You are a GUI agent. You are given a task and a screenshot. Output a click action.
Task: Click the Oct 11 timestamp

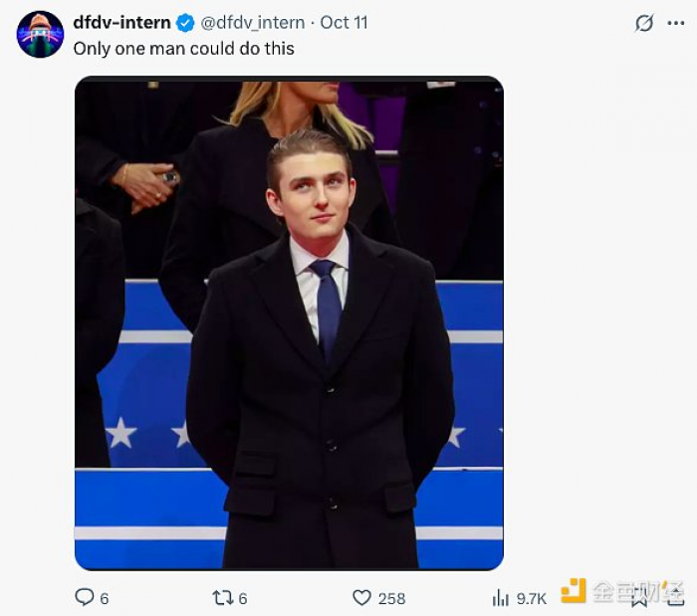click(345, 23)
